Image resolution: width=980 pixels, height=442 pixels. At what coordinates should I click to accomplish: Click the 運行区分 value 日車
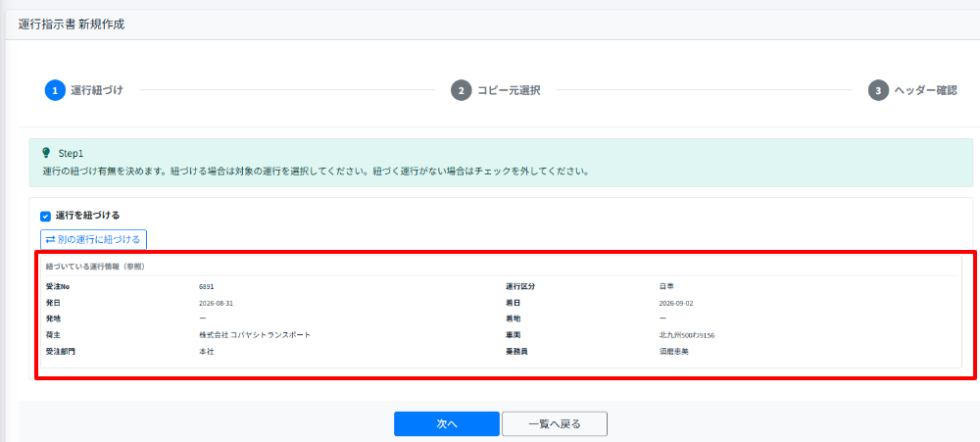[x=666, y=287]
